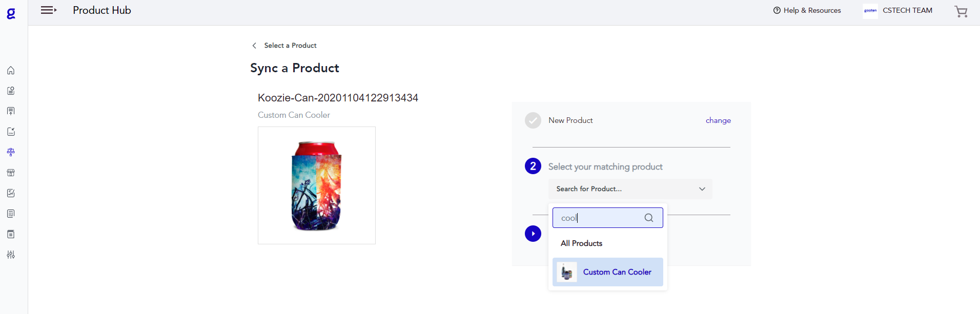Open the Stores sidebar icon
The height and width of the screenshot is (314, 980).
[11, 173]
